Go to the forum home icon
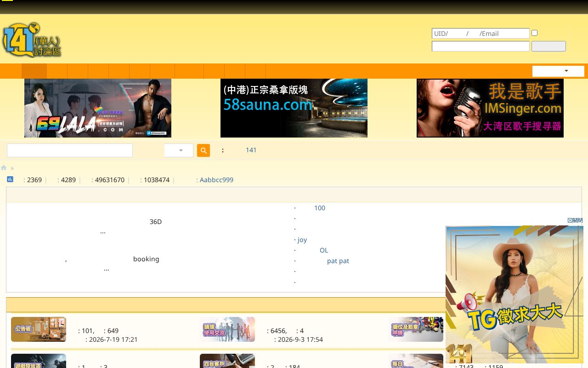This screenshot has height=368, width=588. tap(4, 168)
